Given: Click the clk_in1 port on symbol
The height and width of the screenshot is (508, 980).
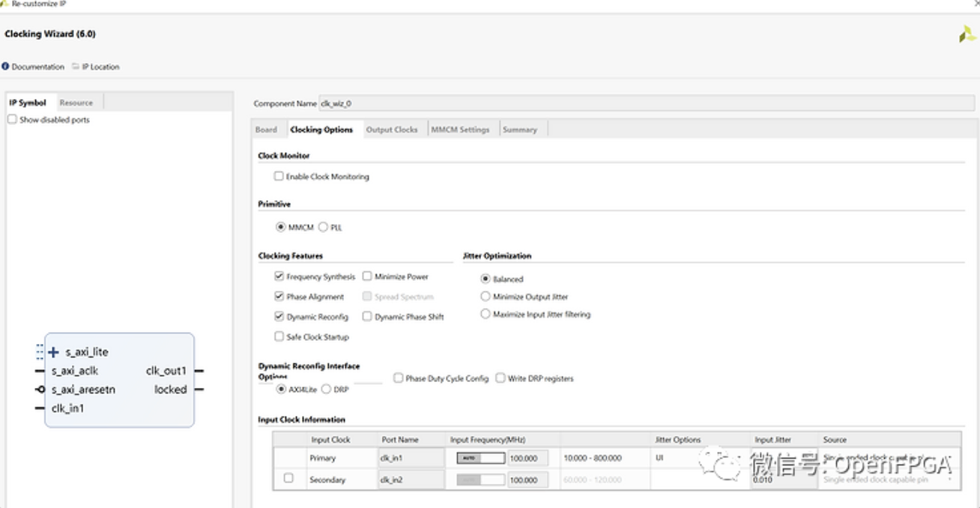Looking at the screenshot, I should (x=67, y=408).
